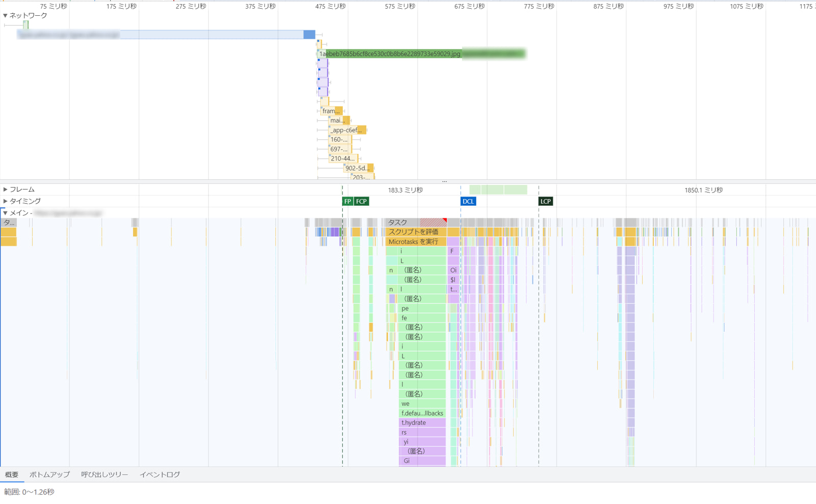This screenshot has height=504, width=816.
Task: Select the green .jpg network request bar
Action: pos(390,54)
